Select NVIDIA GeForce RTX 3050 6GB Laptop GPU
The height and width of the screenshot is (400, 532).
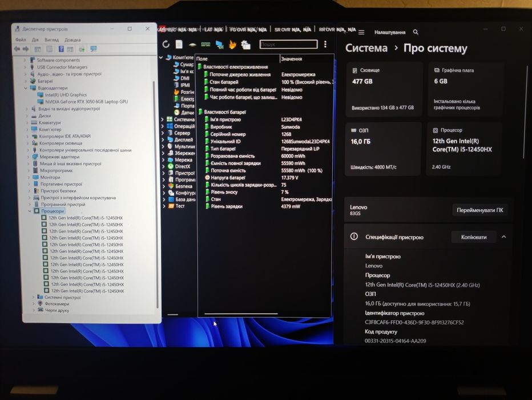click(83, 102)
